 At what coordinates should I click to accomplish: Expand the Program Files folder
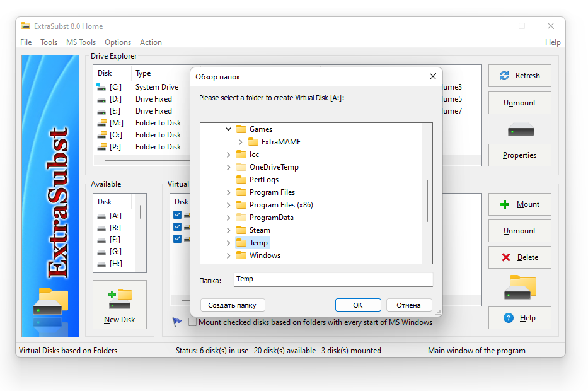(228, 192)
